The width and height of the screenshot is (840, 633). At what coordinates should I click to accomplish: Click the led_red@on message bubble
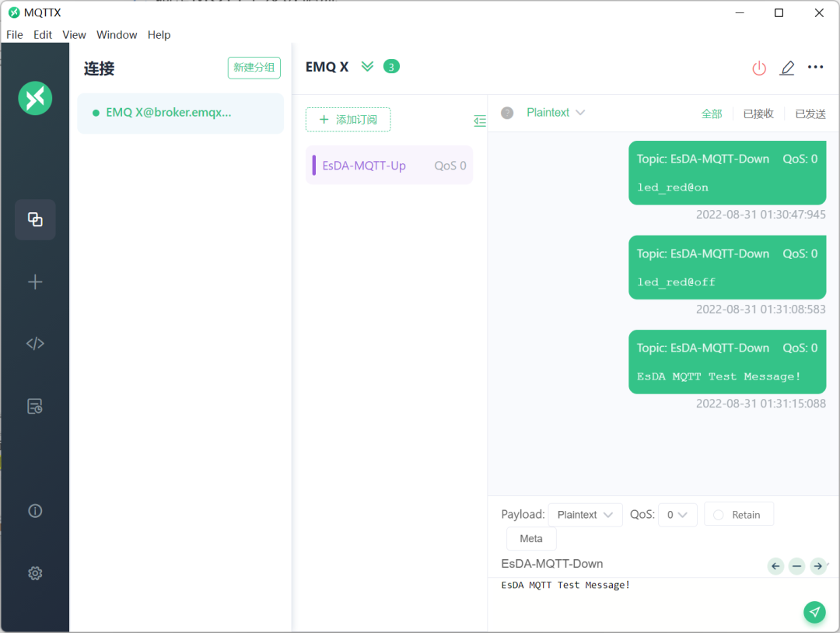click(727, 173)
